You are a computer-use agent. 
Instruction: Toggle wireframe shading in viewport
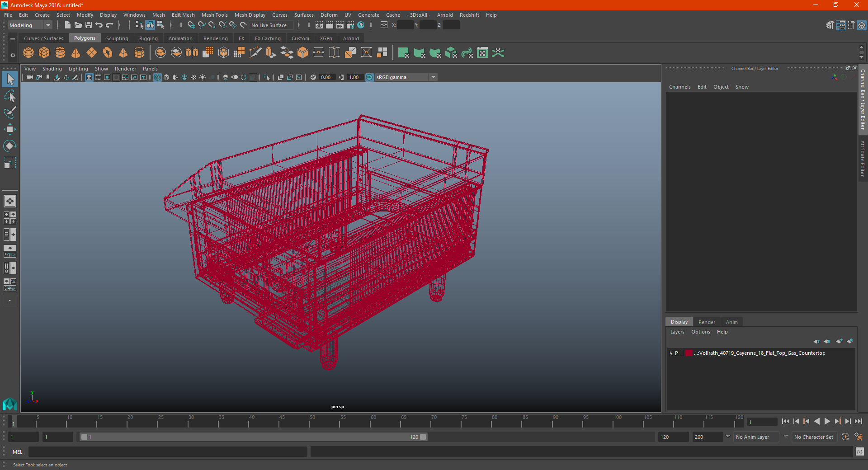(x=157, y=77)
